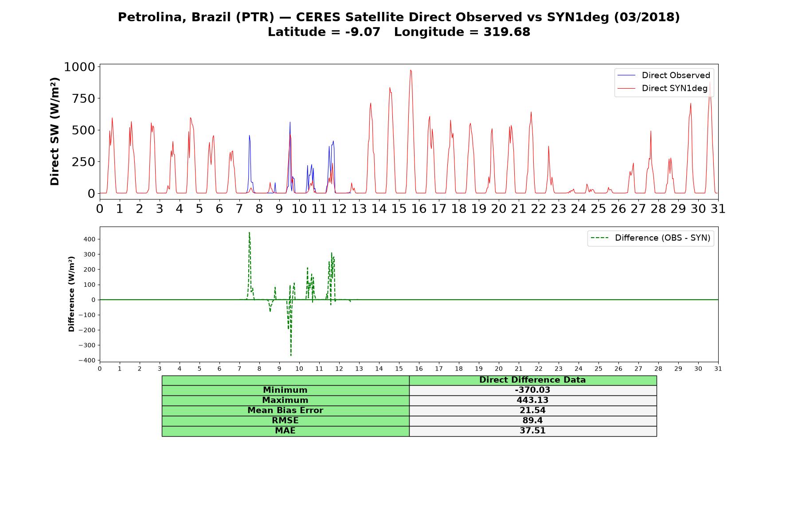Click the RMSE value 89.4 cell
The height and width of the screenshot is (532, 798).
click(x=533, y=421)
